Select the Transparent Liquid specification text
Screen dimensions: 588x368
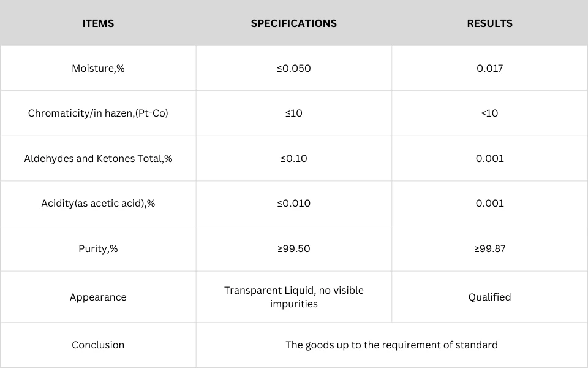(293, 297)
